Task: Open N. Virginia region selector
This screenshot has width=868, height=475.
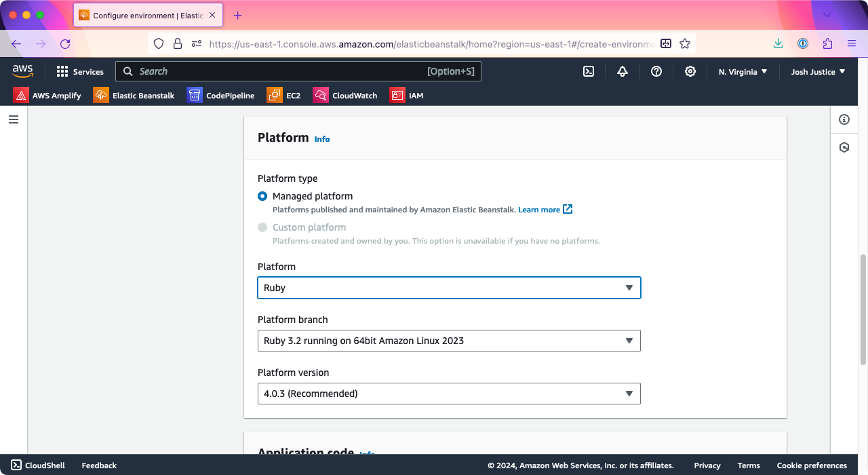Action: [743, 71]
